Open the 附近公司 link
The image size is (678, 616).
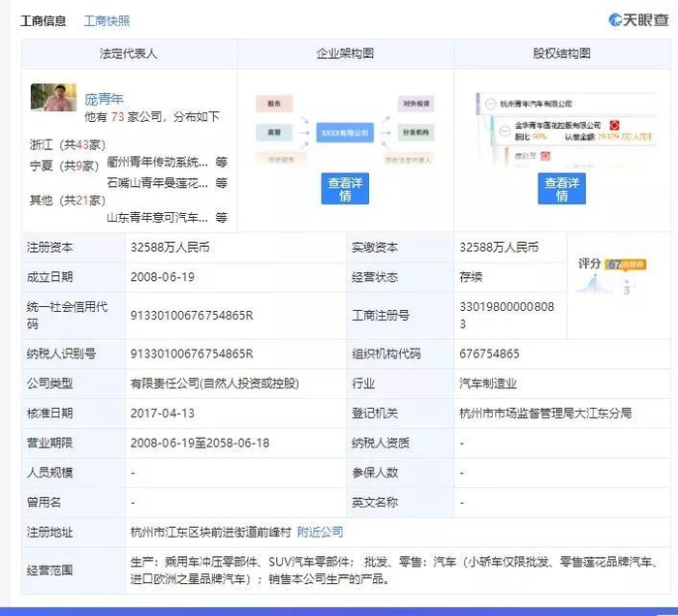click(x=320, y=532)
